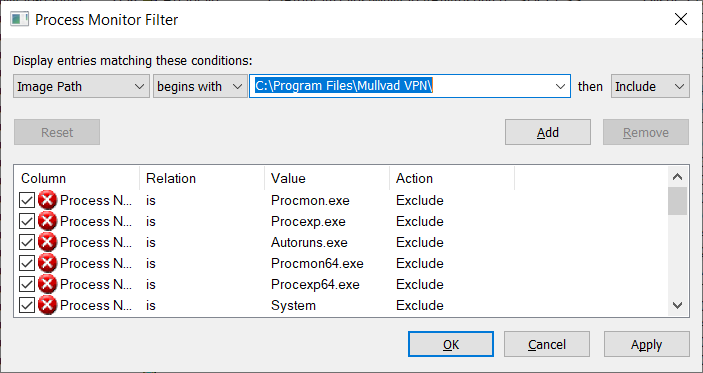The height and width of the screenshot is (373, 703).
Task: Open the Image Path column dropdown
Action: pos(81,87)
